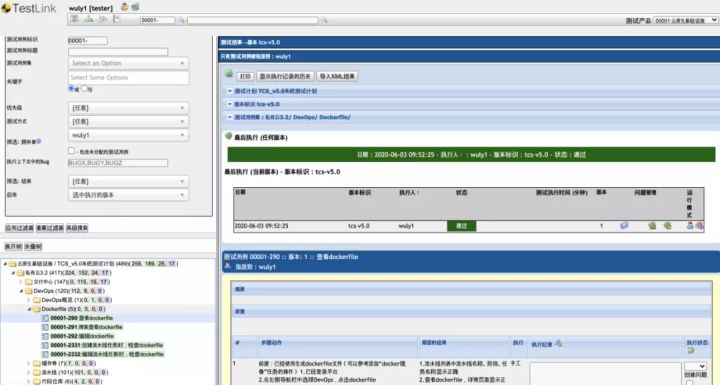Image resolution: width=720 pixels, height=385 pixels.
Task: Click the 打印 print button
Action: [245, 76]
